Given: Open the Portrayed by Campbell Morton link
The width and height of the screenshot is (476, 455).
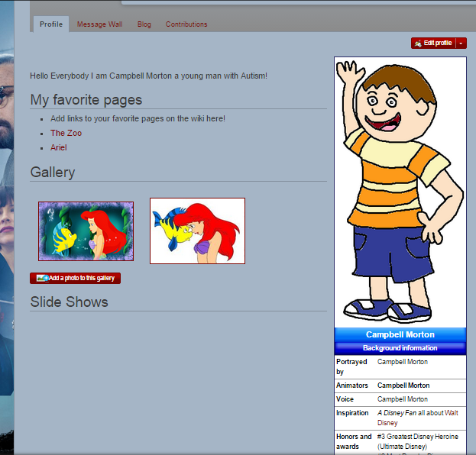Looking at the screenshot, I should [403, 362].
